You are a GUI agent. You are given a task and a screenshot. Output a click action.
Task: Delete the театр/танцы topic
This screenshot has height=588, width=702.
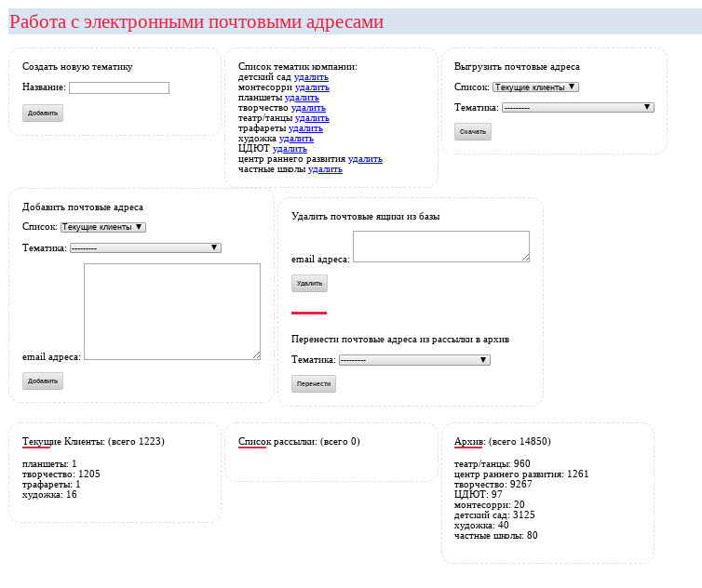312,118
